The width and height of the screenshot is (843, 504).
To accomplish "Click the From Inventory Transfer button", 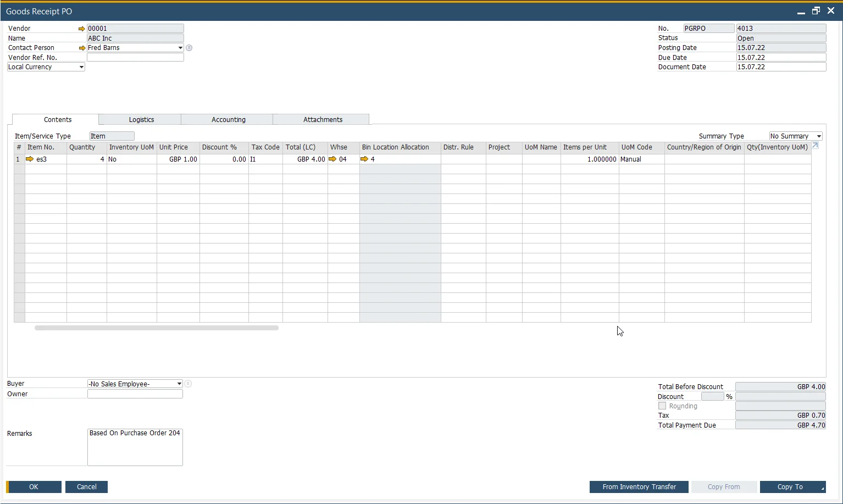I will [639, 487].
